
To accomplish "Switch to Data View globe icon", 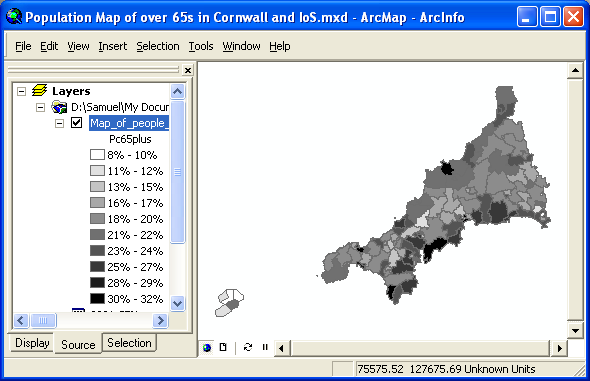I will [x=207, y=348].
